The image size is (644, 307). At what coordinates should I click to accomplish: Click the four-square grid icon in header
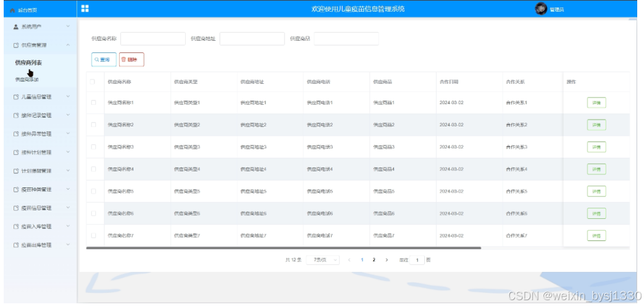[85, 9]
